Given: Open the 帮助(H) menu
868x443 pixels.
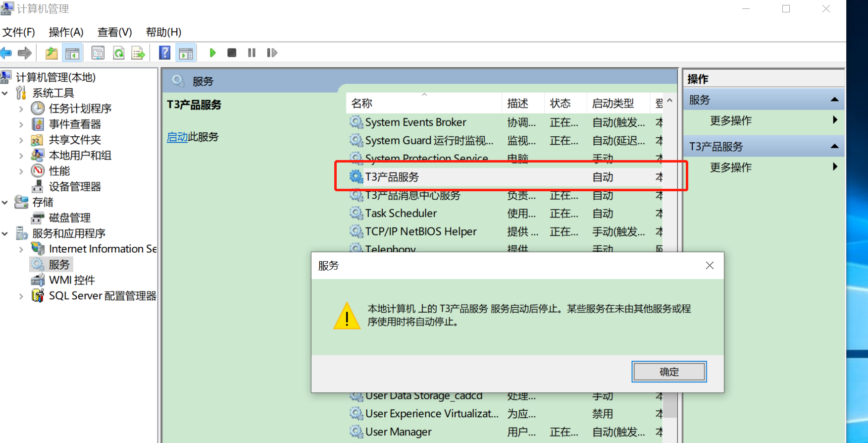Looking at the screenshot, I should coord(163,32).
